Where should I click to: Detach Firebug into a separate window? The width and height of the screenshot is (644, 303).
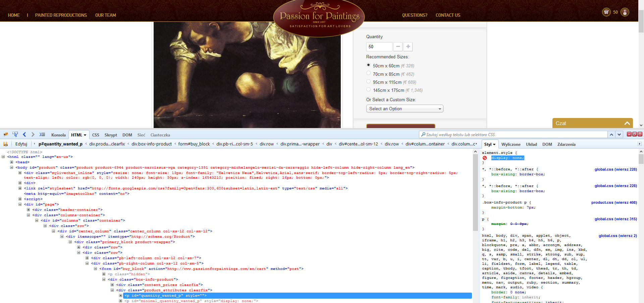(x=635, y=134)
